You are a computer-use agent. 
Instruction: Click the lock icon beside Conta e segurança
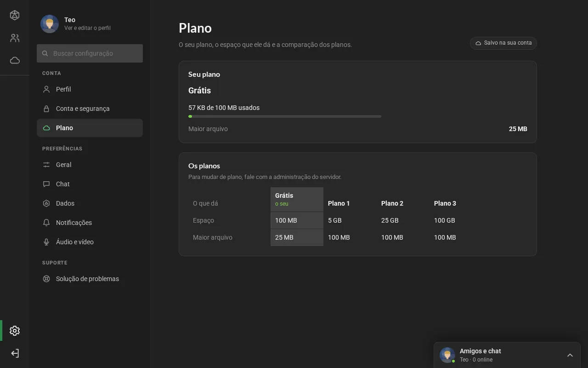[46, 109]
